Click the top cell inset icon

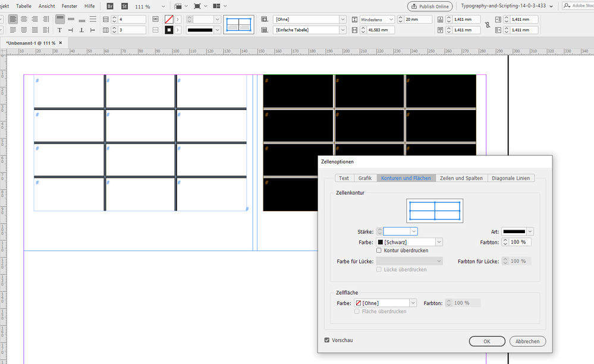440,19
